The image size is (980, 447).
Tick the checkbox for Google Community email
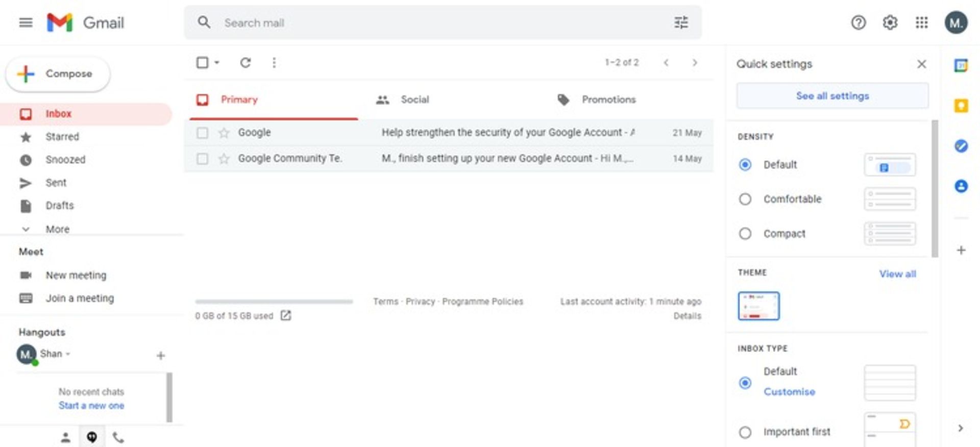pos(203,159)
